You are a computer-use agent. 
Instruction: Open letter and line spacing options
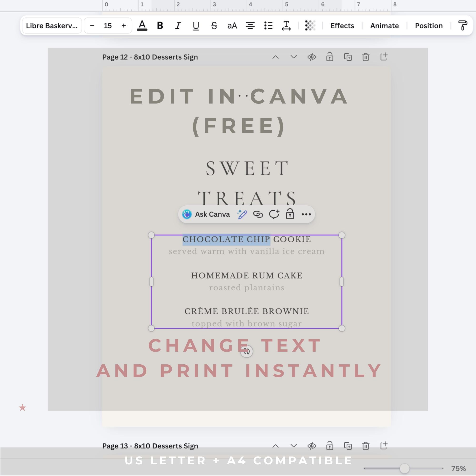[286, 26]
